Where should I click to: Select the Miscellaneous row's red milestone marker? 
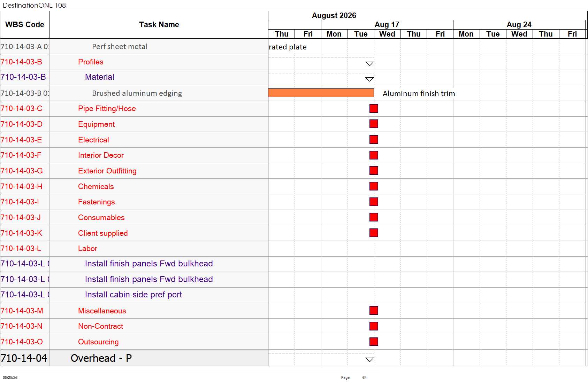tap(374, 311)
